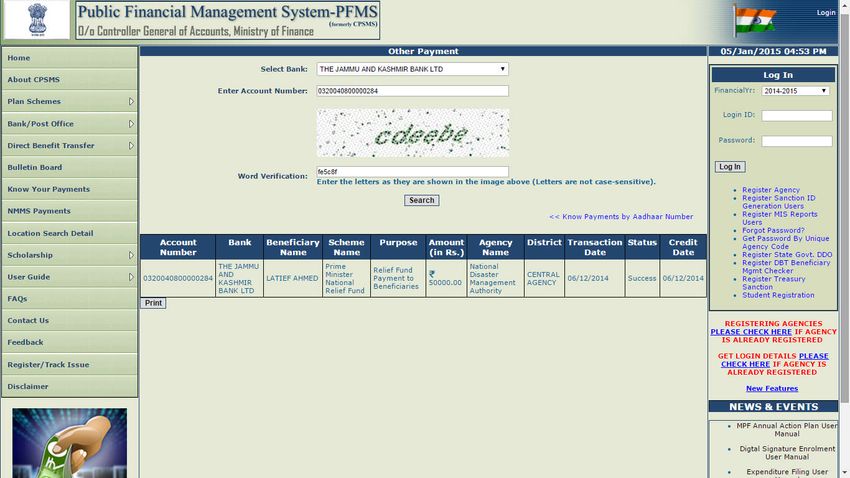
Task: Open Register State Govt. DDO link
Action: (787, 254)
